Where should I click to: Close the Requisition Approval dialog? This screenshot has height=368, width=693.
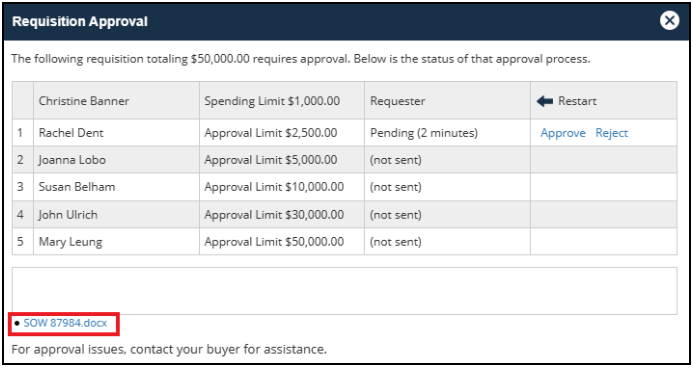pos(669,21)
